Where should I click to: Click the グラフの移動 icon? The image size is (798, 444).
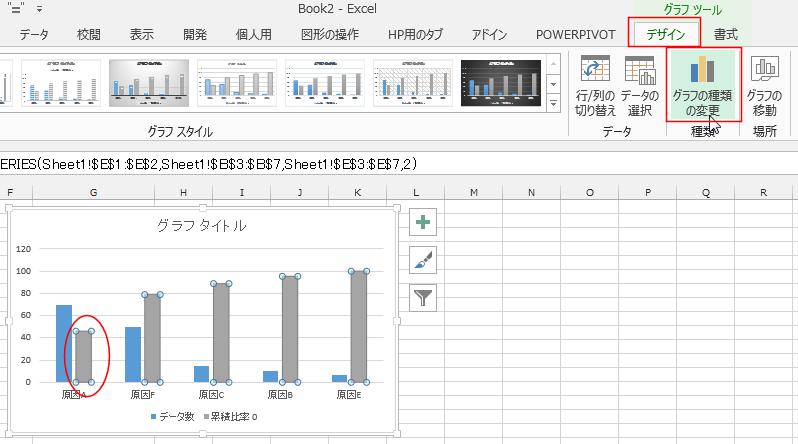[x=765, y=70]
